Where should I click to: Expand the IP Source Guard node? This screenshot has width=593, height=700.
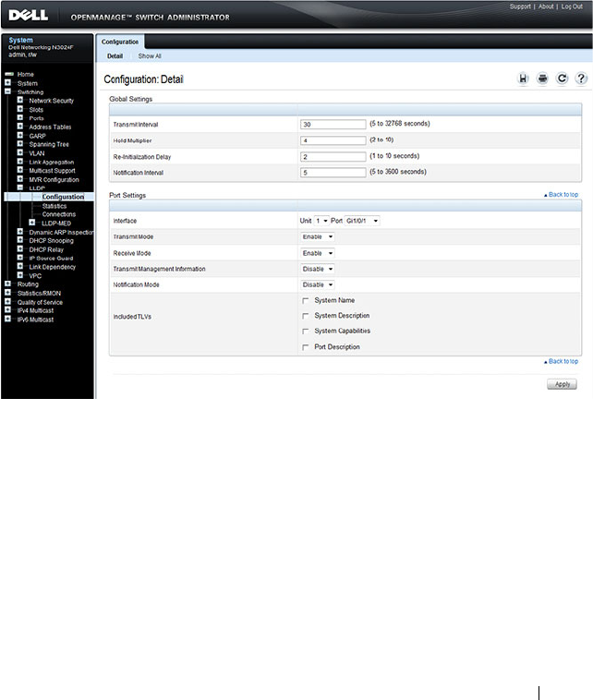pos(20,258)
